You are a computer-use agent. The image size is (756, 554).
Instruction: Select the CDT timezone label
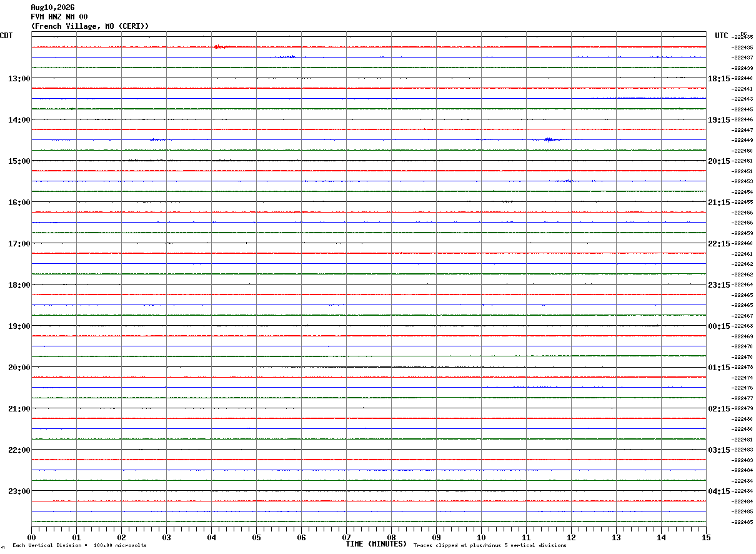(6, 36)
